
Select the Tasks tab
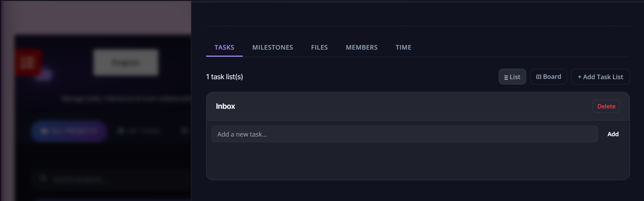point(224,48)
